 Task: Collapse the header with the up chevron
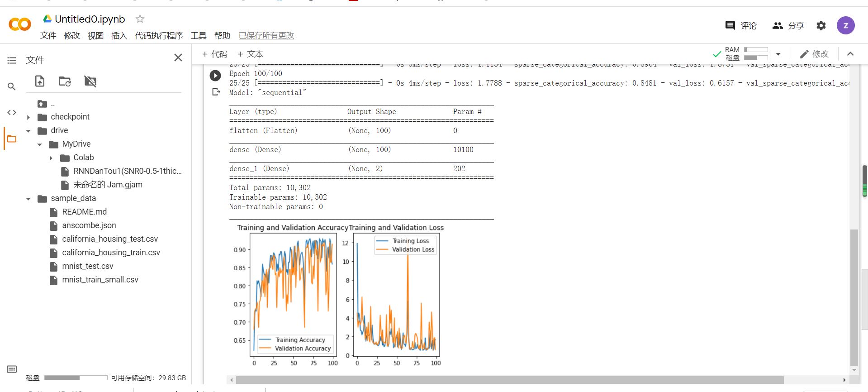(850, 54)
